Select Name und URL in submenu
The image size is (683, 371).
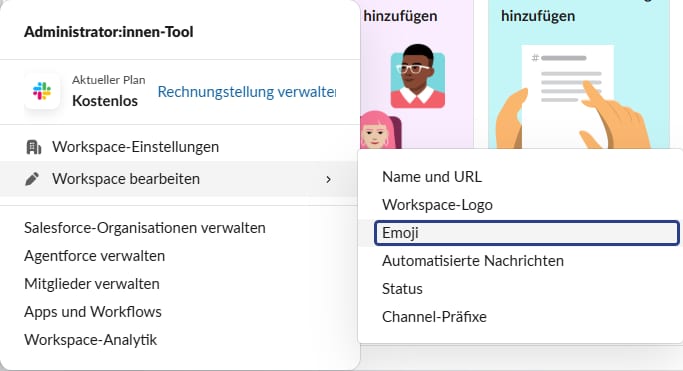tap(520, 177)
